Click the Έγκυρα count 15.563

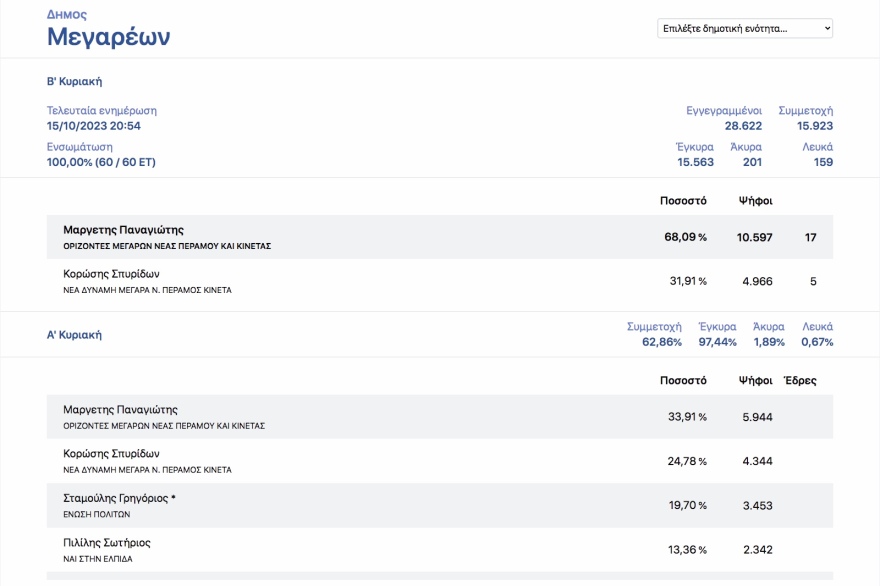[695, 162]
